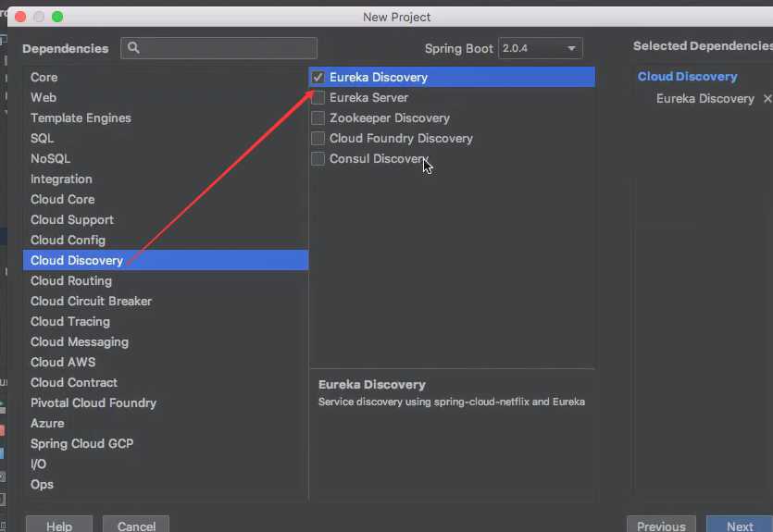The image size is (773, 532).
Task: Remove Eureka Discovery from selected dependencies
Action: pyautogui.click(x=767, y=98)
